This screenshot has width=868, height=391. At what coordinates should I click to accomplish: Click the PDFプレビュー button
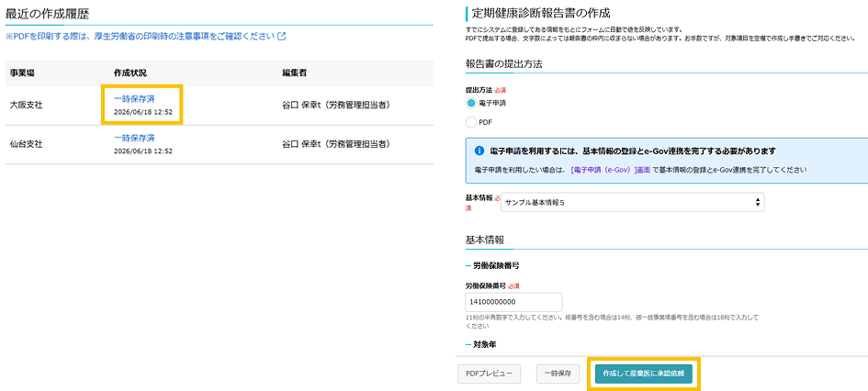[x=489, y=374]
